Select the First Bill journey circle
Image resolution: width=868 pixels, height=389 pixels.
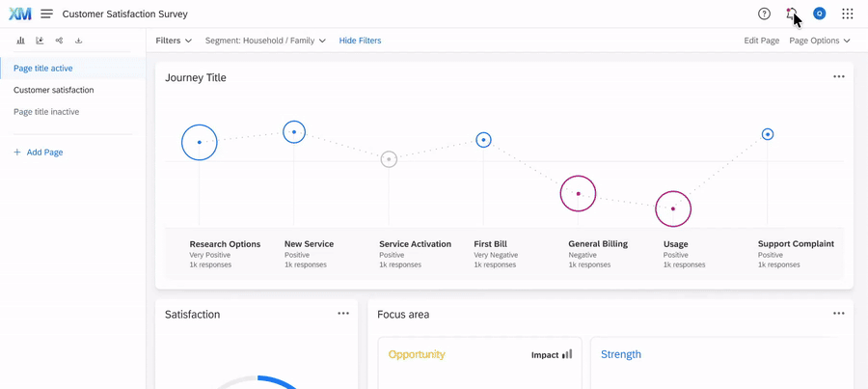pyautogui.click(x=484, y=140)
